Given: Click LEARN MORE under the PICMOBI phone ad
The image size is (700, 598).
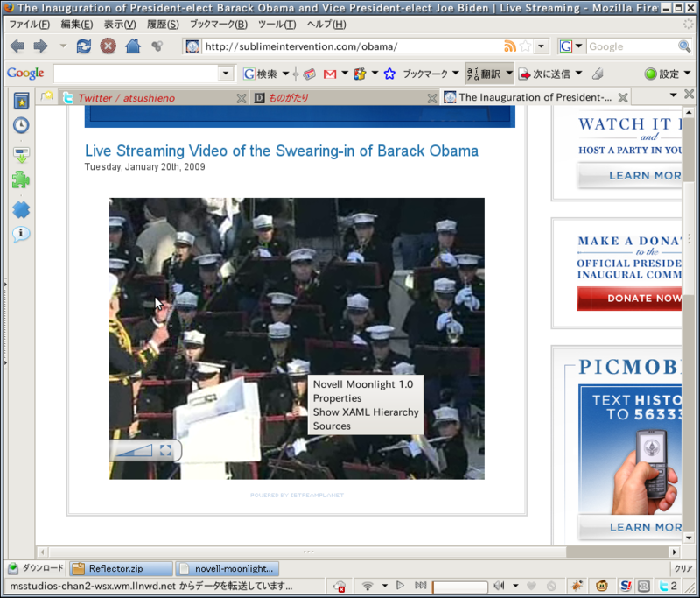Looking at the screenshot, I should (x=630, y=527).
